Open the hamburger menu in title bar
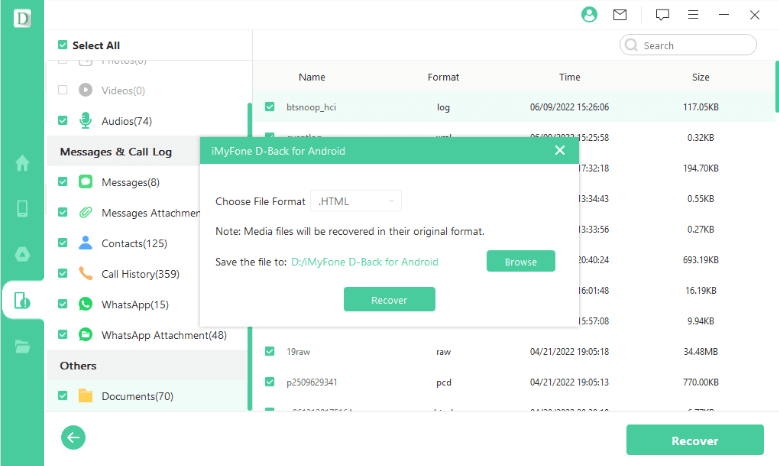 click(692, 15)
